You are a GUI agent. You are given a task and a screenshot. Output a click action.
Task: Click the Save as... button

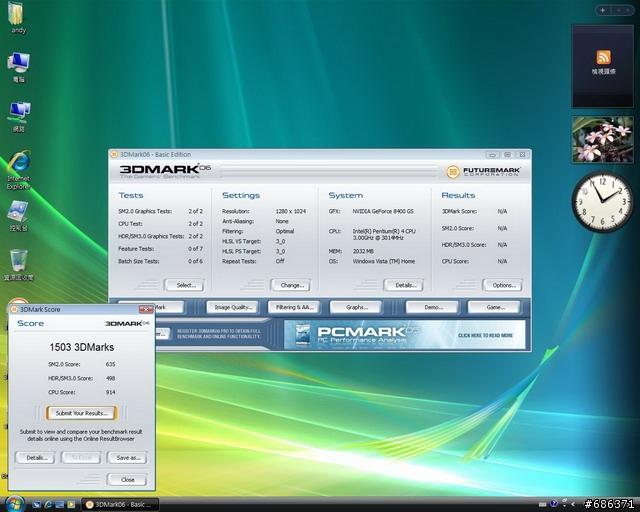pos(127,458)
